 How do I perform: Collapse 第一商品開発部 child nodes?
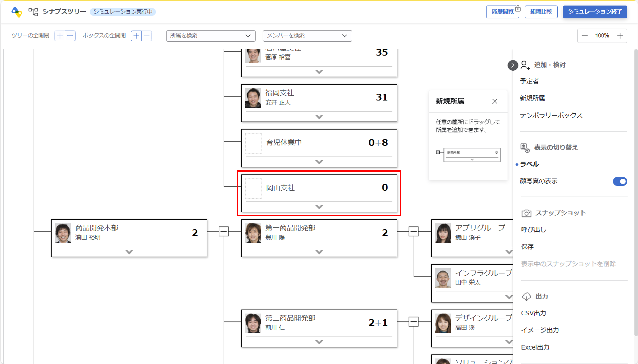coord(413,231)
